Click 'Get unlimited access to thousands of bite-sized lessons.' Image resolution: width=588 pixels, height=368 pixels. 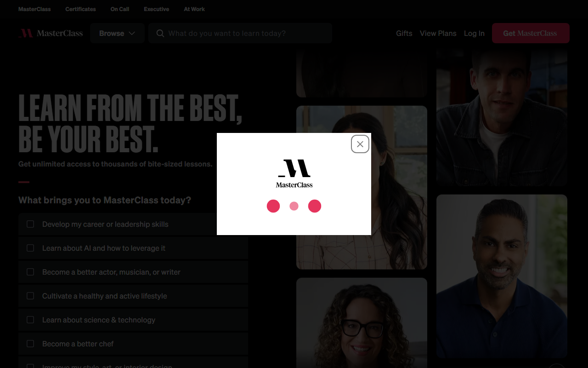115,164
